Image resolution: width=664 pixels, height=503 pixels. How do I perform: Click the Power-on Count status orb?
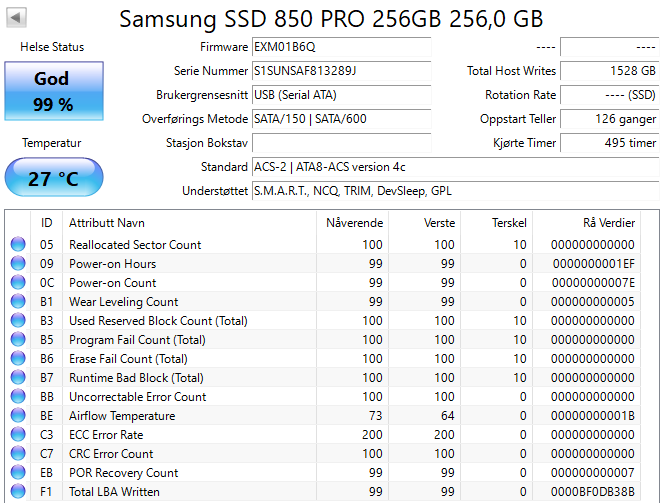[18, 282]
